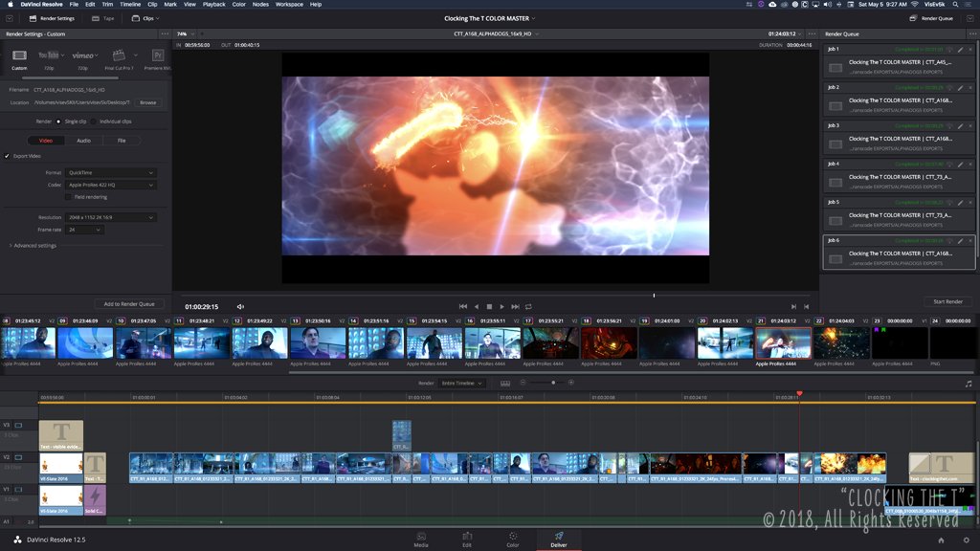Select the Individual clips radio button

pos(95,121)
